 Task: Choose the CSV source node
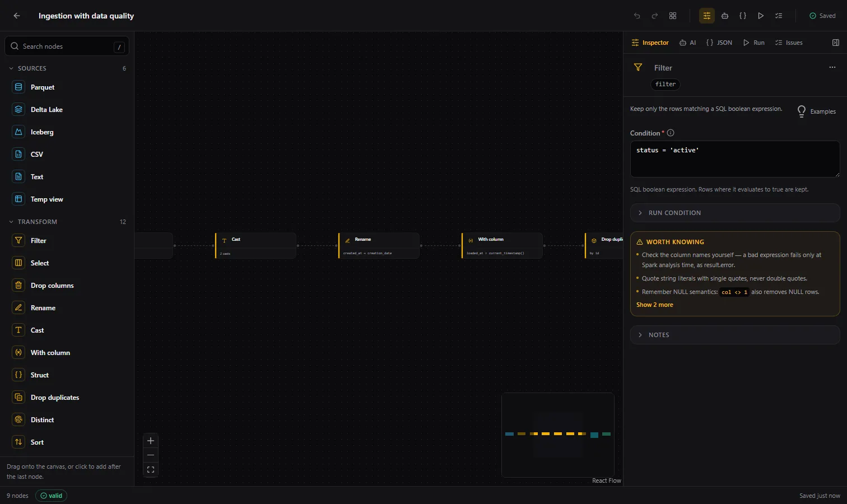(67, 155)
